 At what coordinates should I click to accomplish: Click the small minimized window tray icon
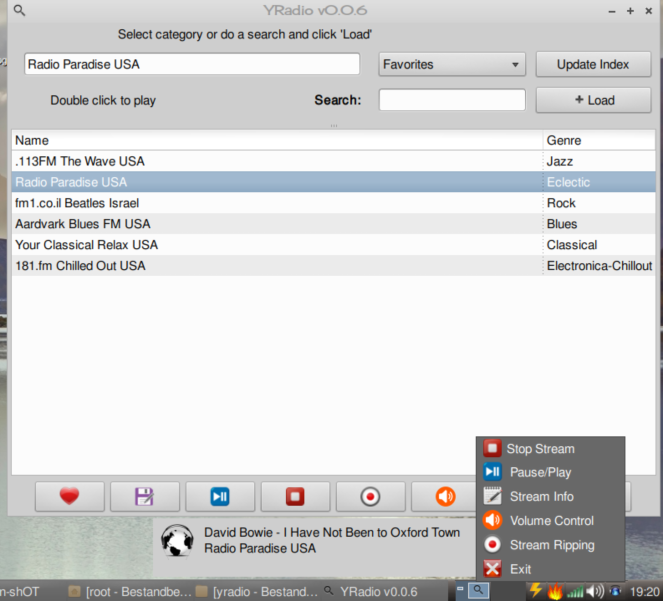(x=460, y=588)
